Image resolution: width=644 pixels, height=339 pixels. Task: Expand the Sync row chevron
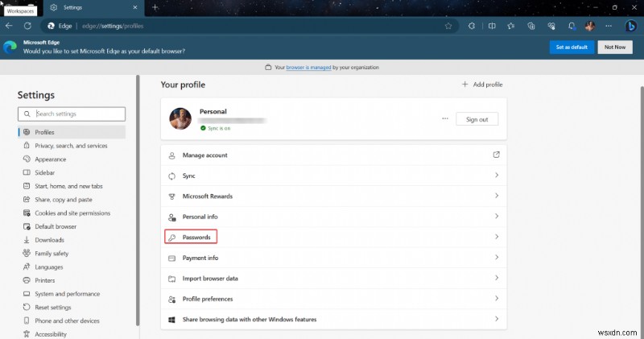tap(497, 176)
